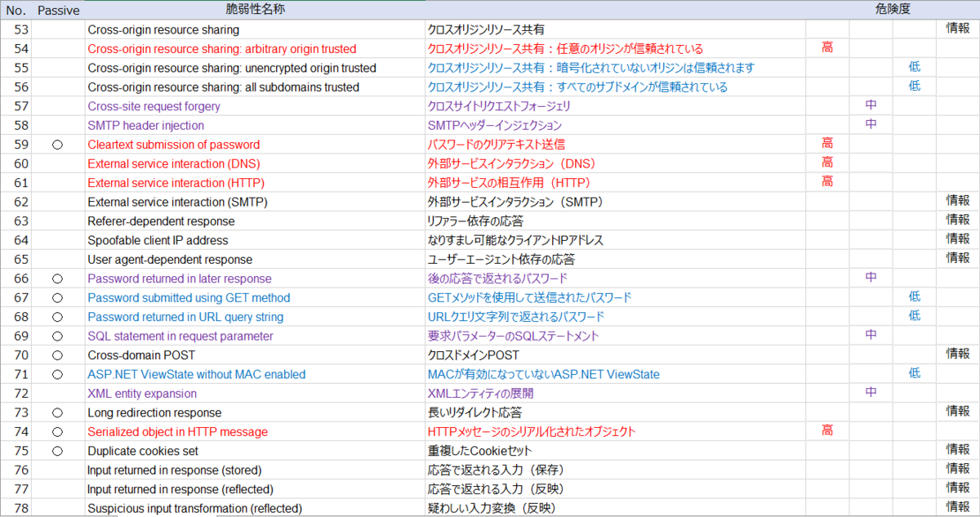Select 'Input returned in response (reflected)' cell
This screenshot has height=517, width=980.
click(x=255, y=489)
